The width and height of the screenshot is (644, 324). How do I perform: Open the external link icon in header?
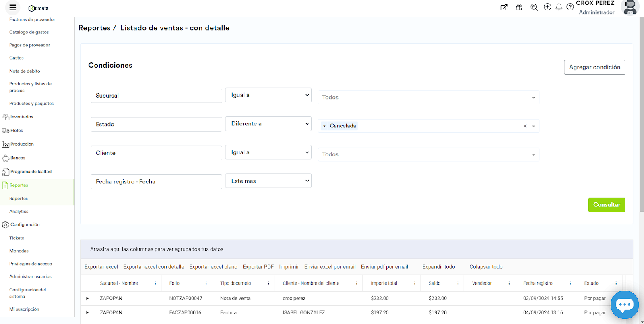[504, 7]
